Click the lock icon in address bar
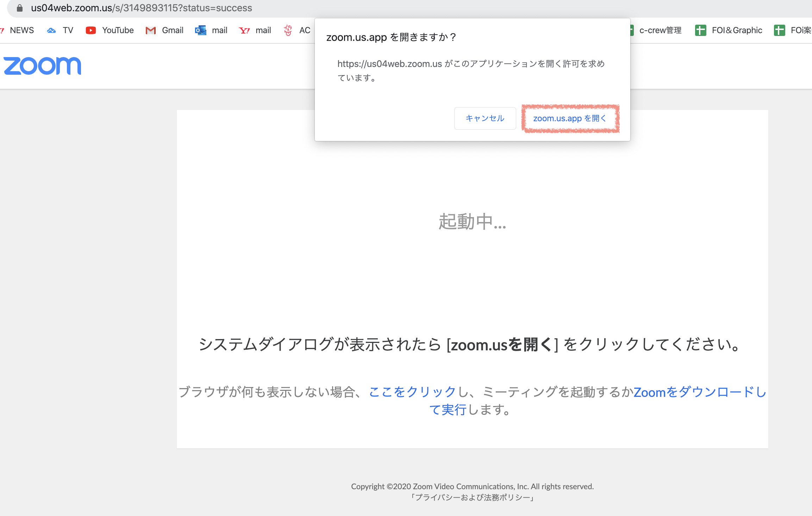This screenshot has height=516, width=812. pyautogui.click(x=20, y=8)
